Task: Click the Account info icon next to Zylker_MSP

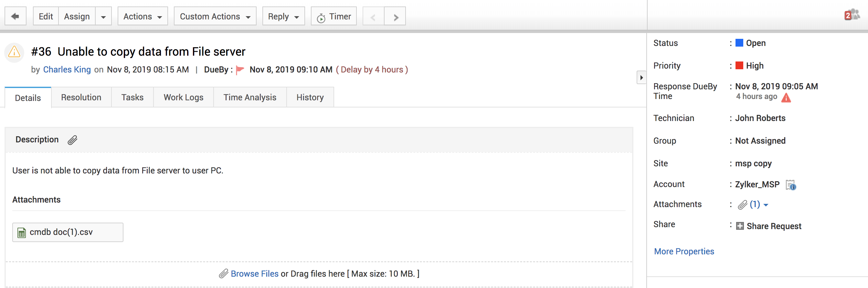Action: pos(790,185)
